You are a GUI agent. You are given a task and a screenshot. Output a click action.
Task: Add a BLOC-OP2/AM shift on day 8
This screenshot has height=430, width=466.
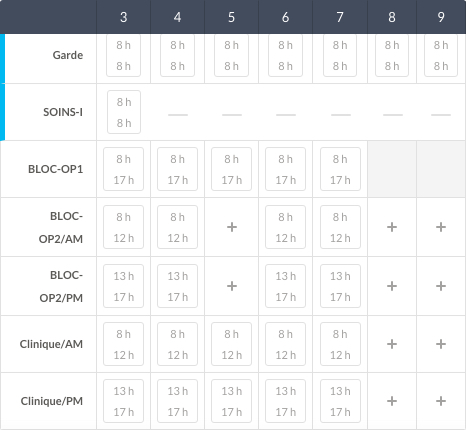pos(392,227)
